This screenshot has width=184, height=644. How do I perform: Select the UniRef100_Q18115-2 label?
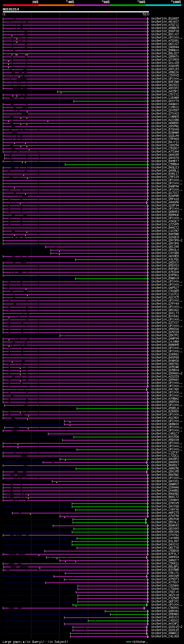167,627
